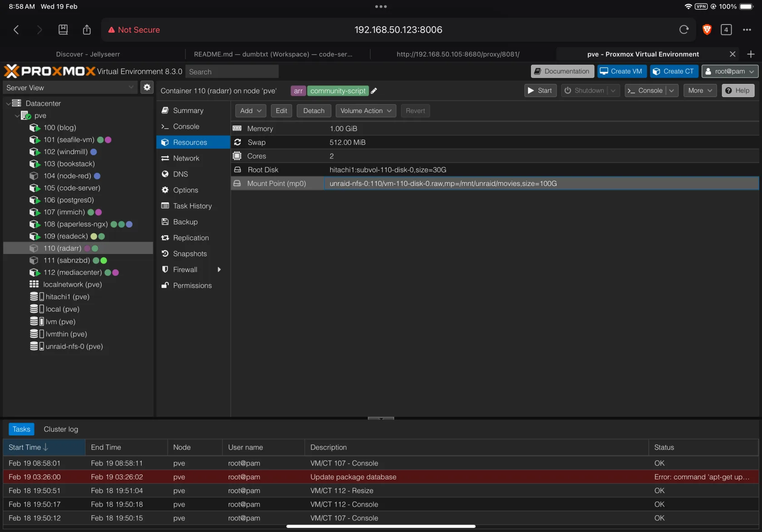
Task: Add a new browser tab with plus icon
Action: pyautogui.click(x=751, y=54)
